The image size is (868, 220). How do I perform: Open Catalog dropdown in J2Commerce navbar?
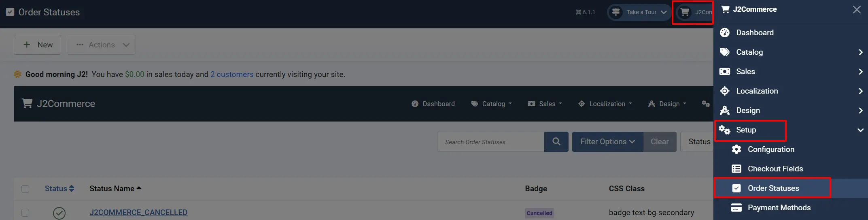point(492,104)
